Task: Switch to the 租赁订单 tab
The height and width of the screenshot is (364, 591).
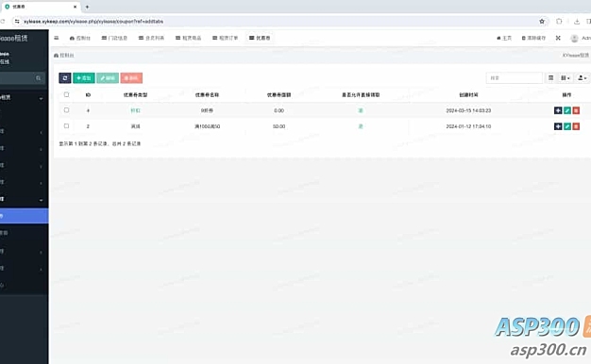Action: (225, 38)
